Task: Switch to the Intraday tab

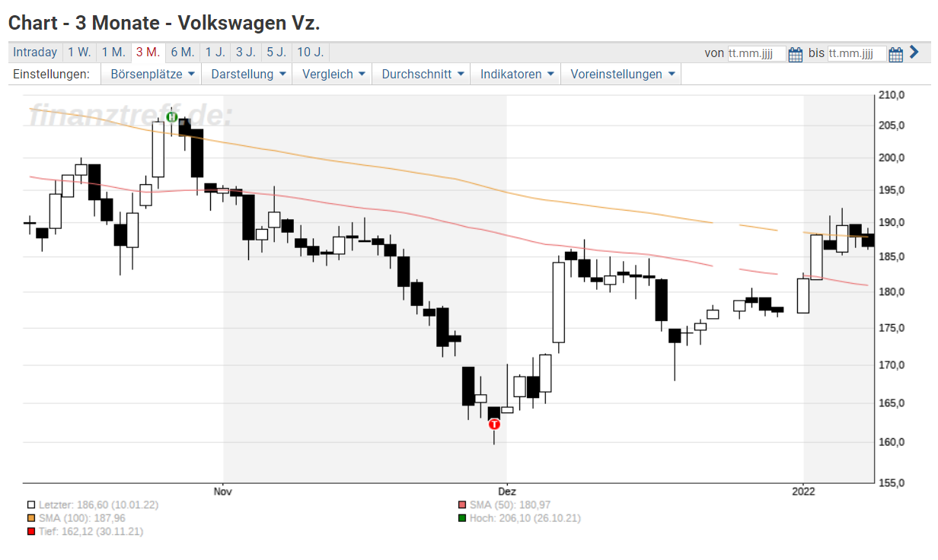Action: tap(35, 52)
